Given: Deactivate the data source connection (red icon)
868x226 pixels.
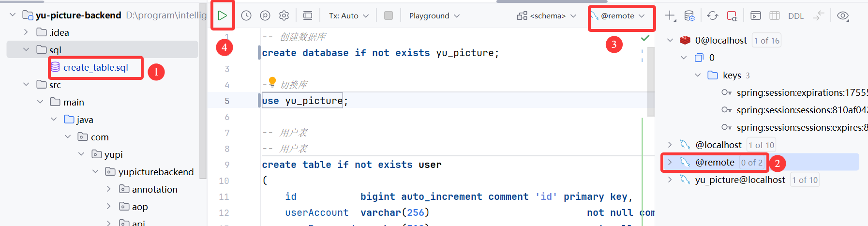Looking at the screenshot, I should [732, 15].
